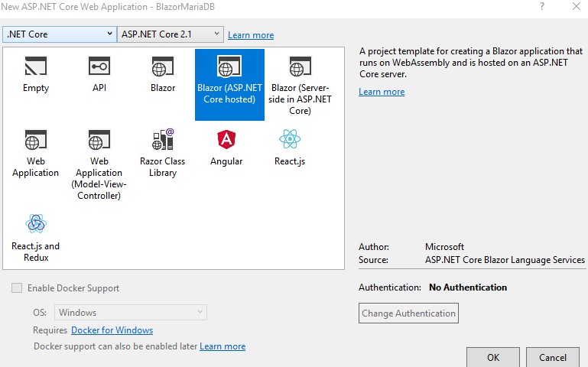Click the Change Authentication button

[409, 313]
